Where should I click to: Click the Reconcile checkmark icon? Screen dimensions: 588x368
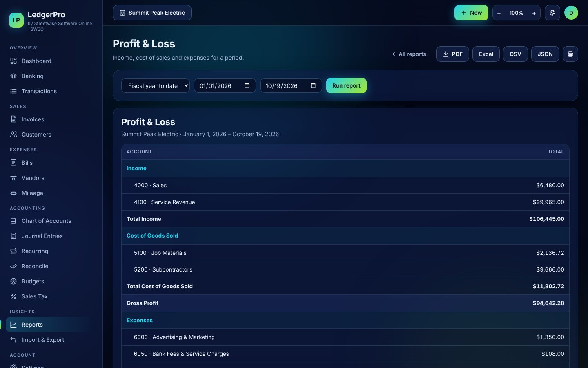pos(13,266)
